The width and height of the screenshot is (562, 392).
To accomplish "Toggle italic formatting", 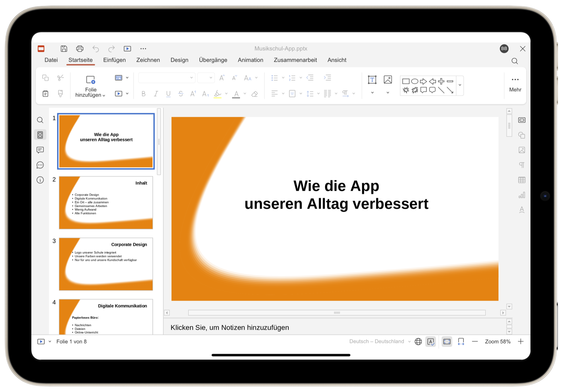I will click(x=156, y=94).
